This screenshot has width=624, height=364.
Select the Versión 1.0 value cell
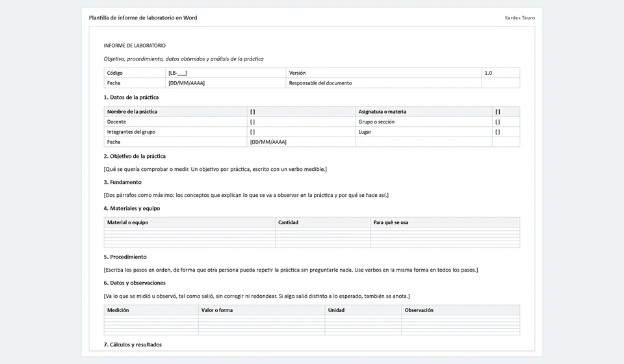pos(500,73)
